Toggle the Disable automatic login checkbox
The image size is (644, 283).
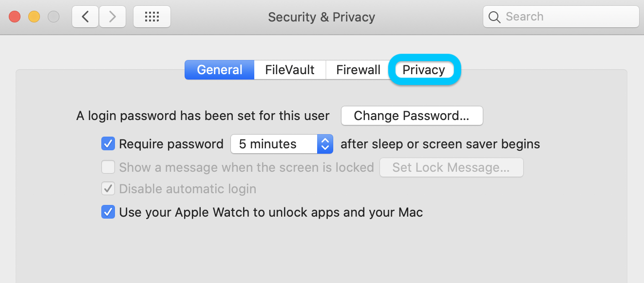[108, 189]
